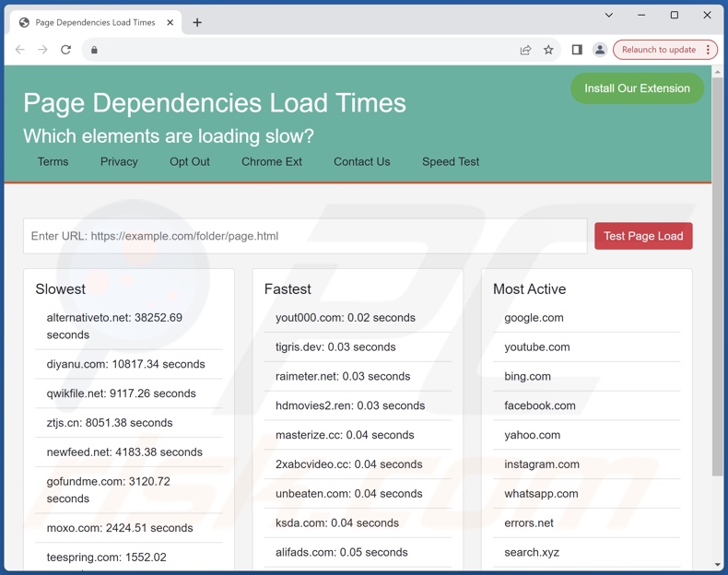Click tigris.dev: 0.03 seconds entry
The height and width of the screenshot is (575, 728).
point(335,346)
